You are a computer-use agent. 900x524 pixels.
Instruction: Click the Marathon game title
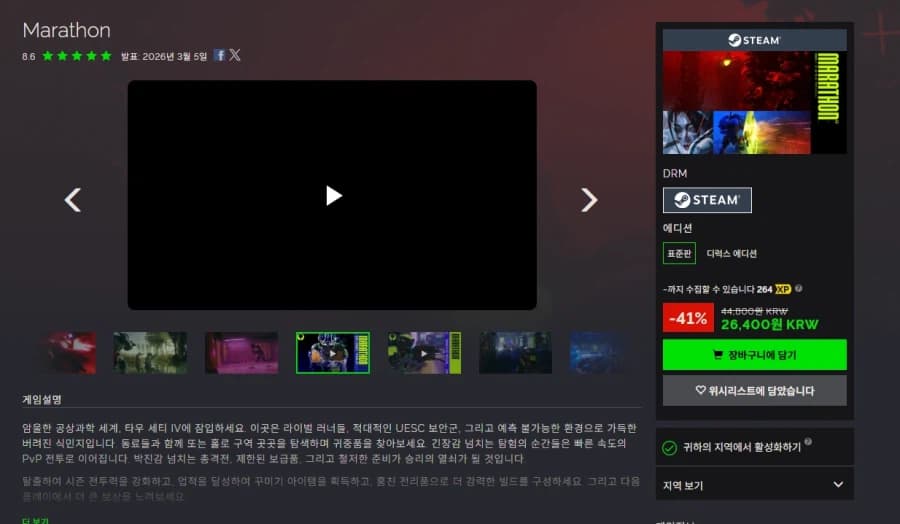tap(66, 30)
